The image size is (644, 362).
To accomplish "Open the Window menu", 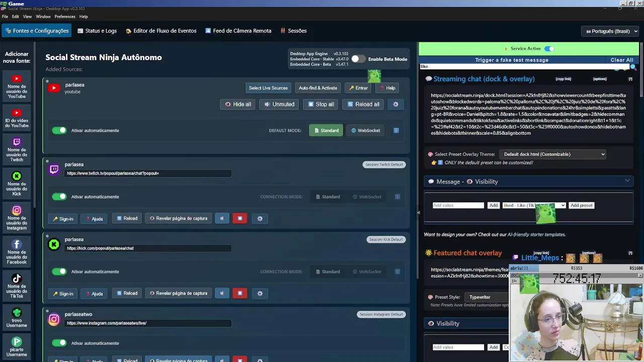I will pyautogui.click(x=43, y=17).
